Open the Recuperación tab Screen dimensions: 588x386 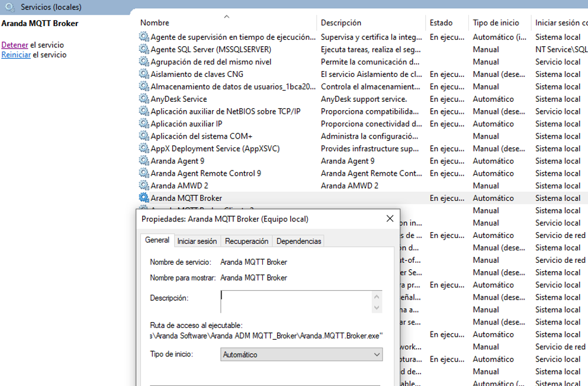click(x=247, y=242)
